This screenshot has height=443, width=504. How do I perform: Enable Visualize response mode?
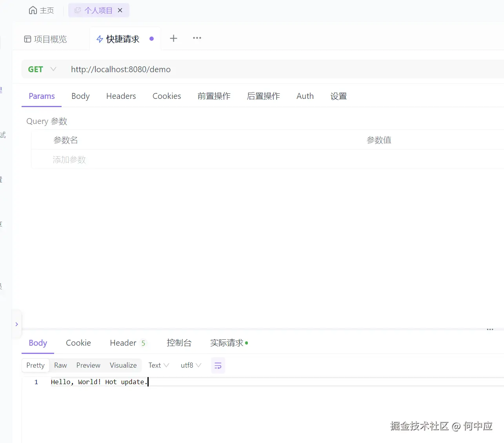pyautogui.click(x=123, y=365)
